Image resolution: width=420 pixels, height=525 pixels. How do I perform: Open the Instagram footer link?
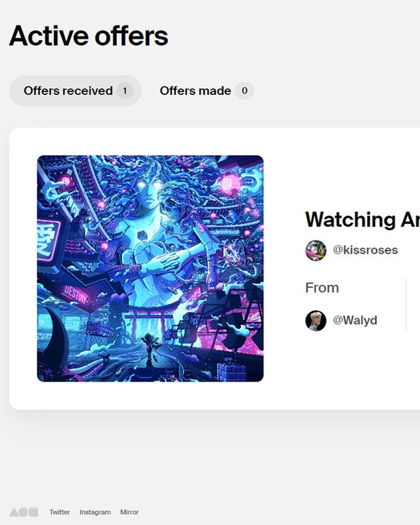coord(95,512)
